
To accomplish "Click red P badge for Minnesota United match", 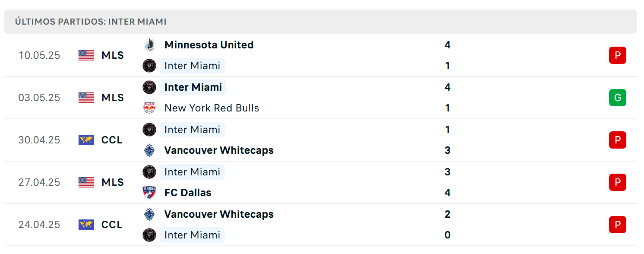I will [x=618, y=55].
